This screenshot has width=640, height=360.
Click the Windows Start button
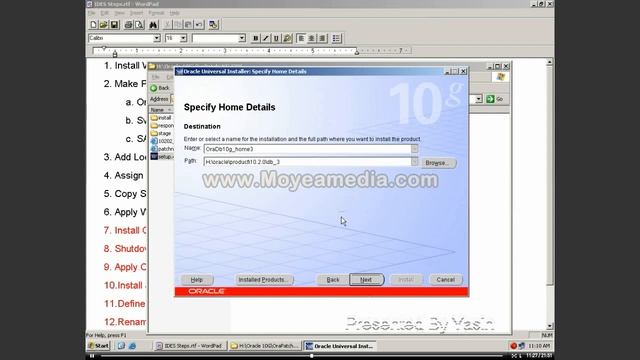(x=98, y=346)
